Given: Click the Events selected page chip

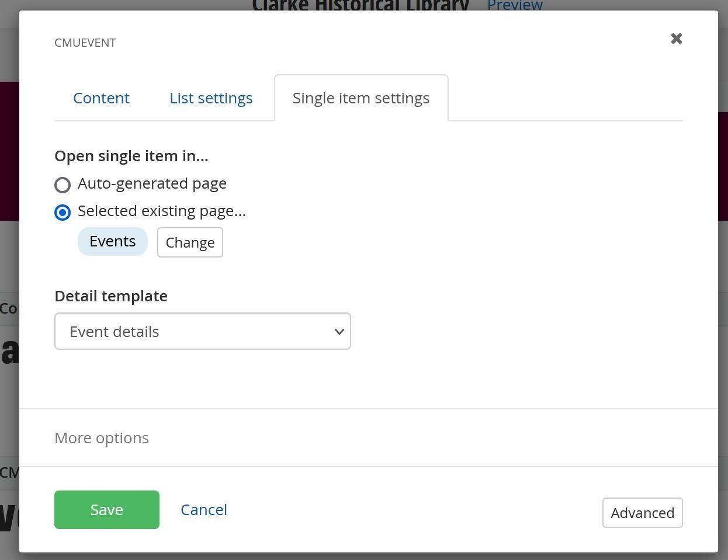Looking at the screenshot, I should click(x=113, y=241).
